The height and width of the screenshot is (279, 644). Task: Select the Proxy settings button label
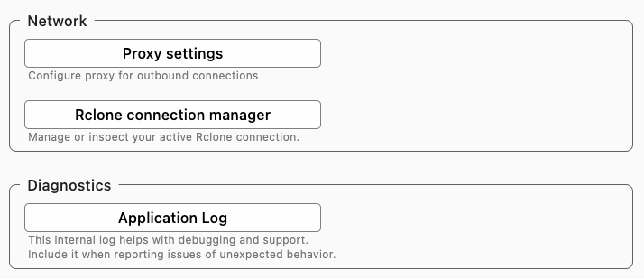point(172,53)
